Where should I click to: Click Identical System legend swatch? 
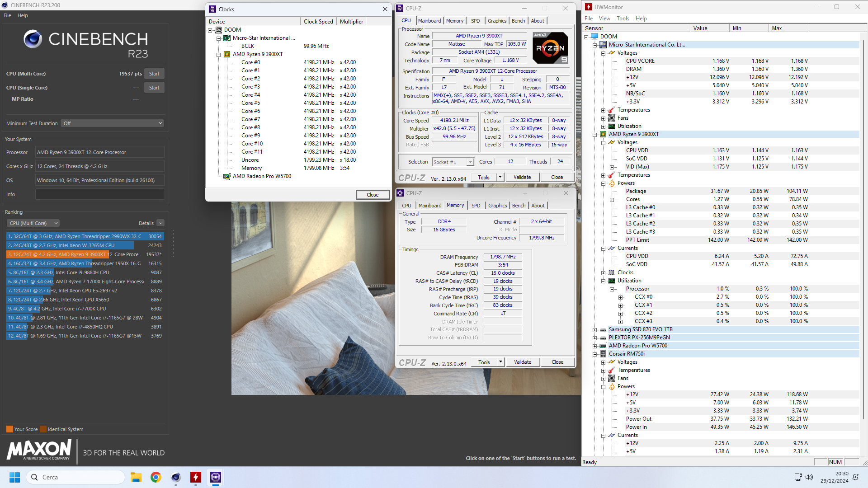43,429
